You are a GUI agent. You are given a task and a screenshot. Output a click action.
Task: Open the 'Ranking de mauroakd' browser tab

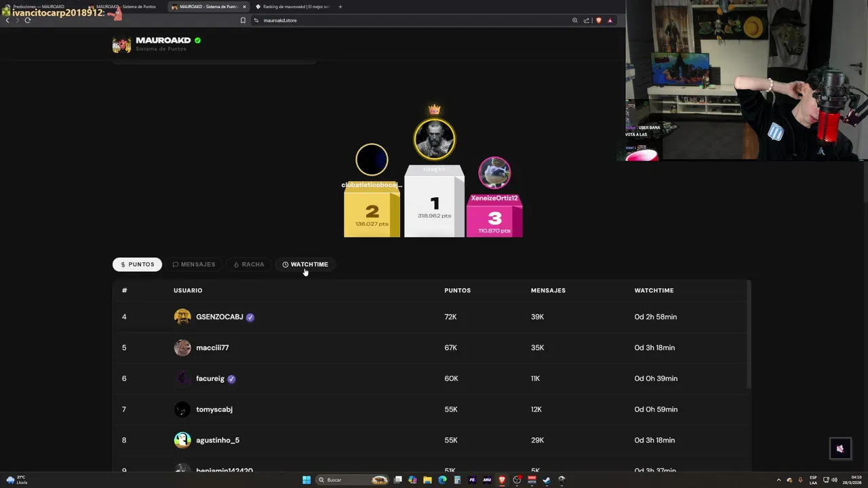(x=292, y=7)
